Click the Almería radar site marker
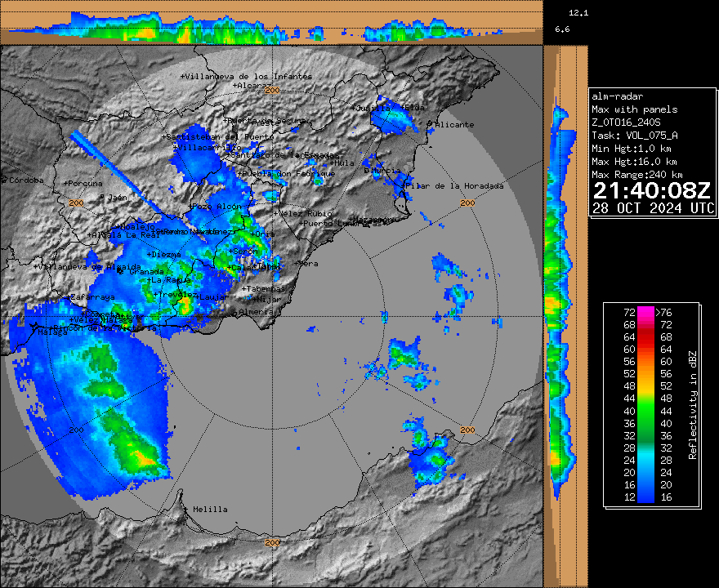Viewport: 719px width, 588px height. [x=238, y=312]
